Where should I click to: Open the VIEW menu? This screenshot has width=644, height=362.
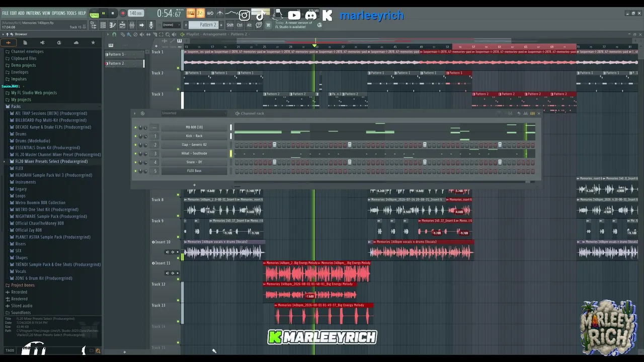point(46,13)
